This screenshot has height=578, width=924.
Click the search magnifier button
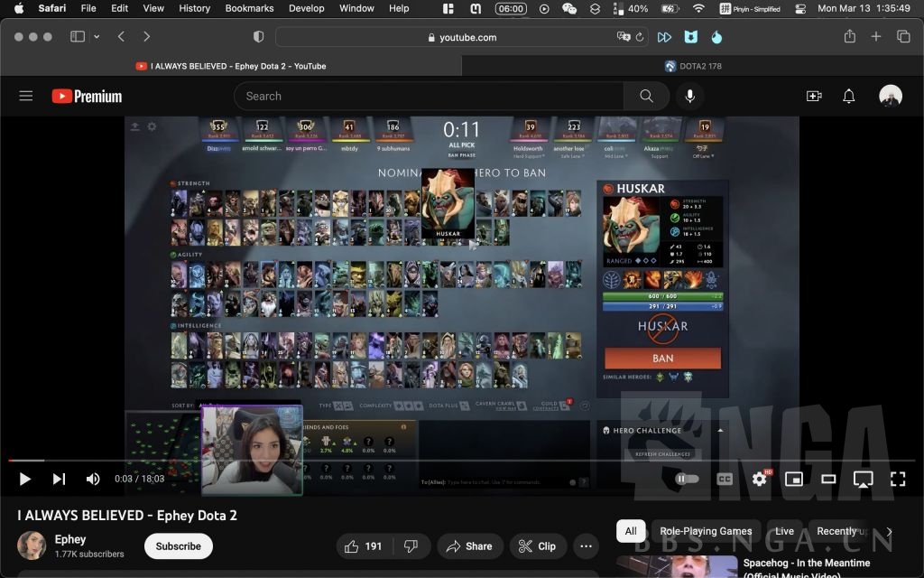(x=646, y=96)
